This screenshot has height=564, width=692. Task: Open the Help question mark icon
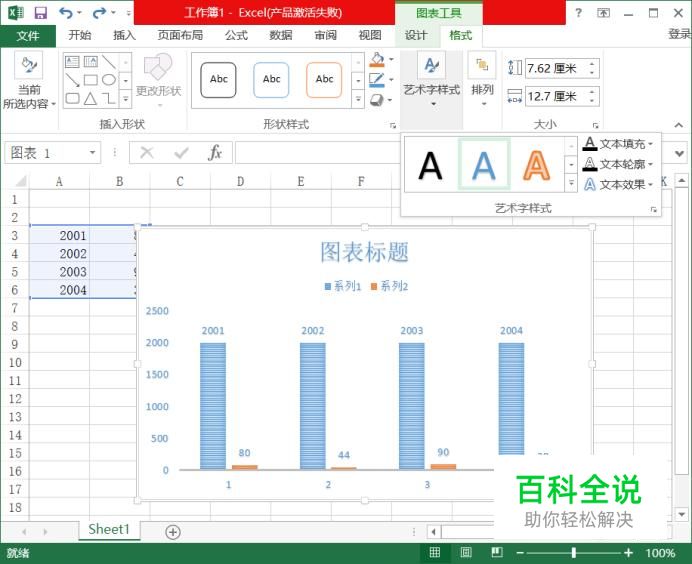(x=578, y=12)
